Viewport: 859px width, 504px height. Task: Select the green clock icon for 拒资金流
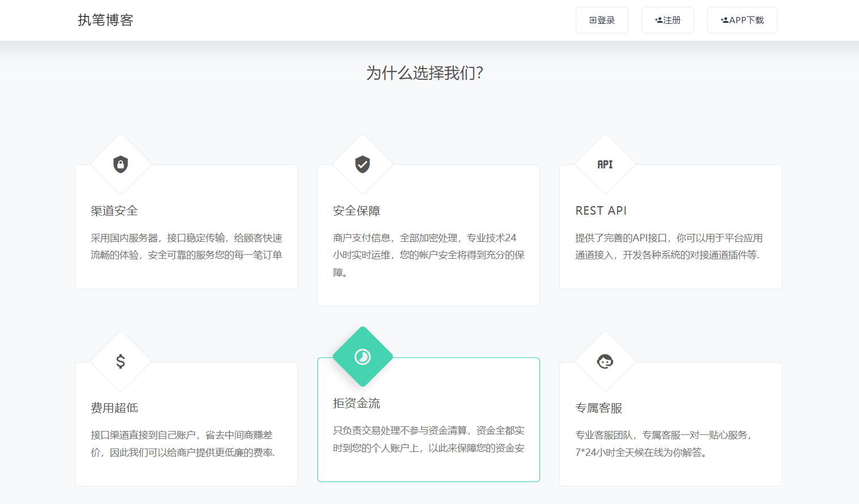click(363, 357)
